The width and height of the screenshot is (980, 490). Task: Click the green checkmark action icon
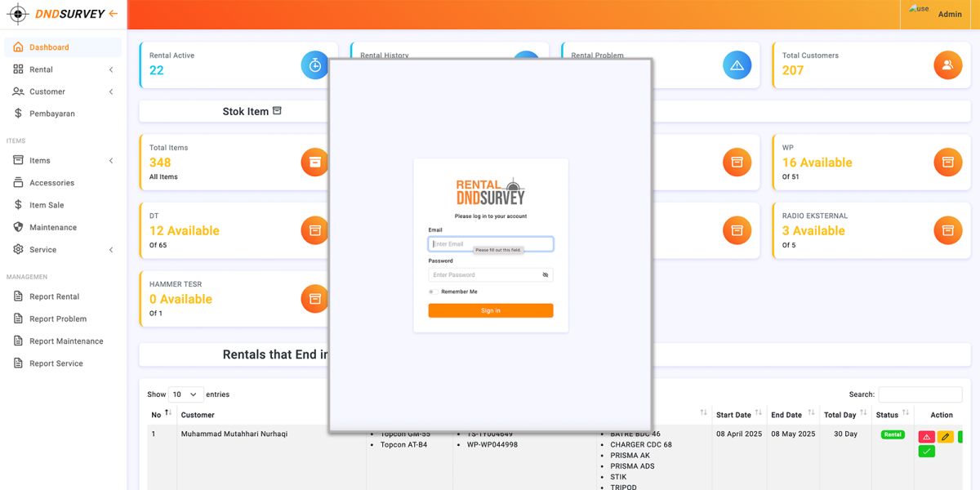[x=926, y=452]
